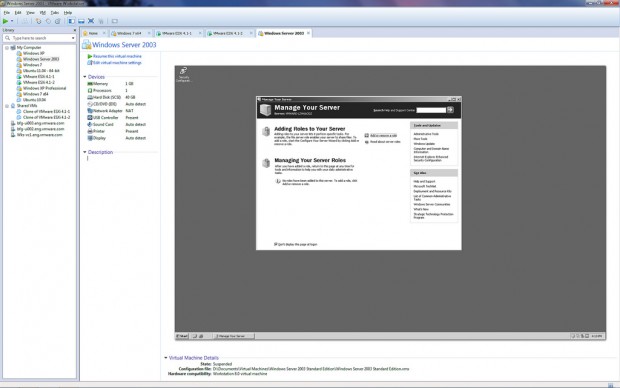Screen dimensions: 620x388
Task: Click the Library search field
Action: [x=39, y=38]
